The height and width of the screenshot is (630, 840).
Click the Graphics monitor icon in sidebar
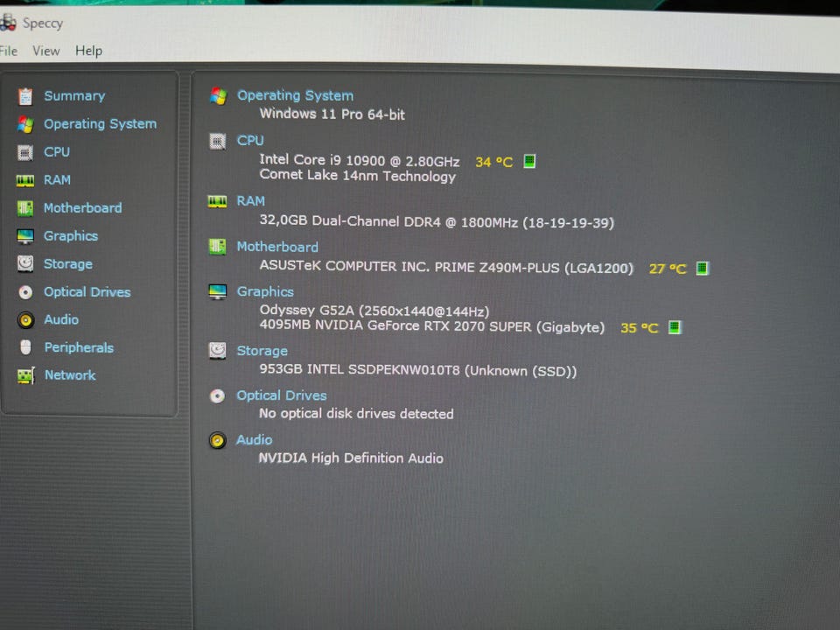[25, 236]
